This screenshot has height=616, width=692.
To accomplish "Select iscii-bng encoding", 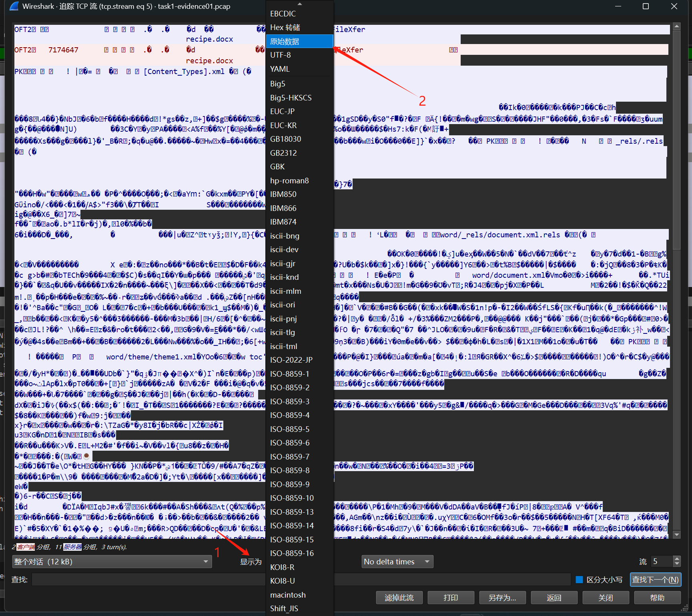I will [x=300, y=236].
